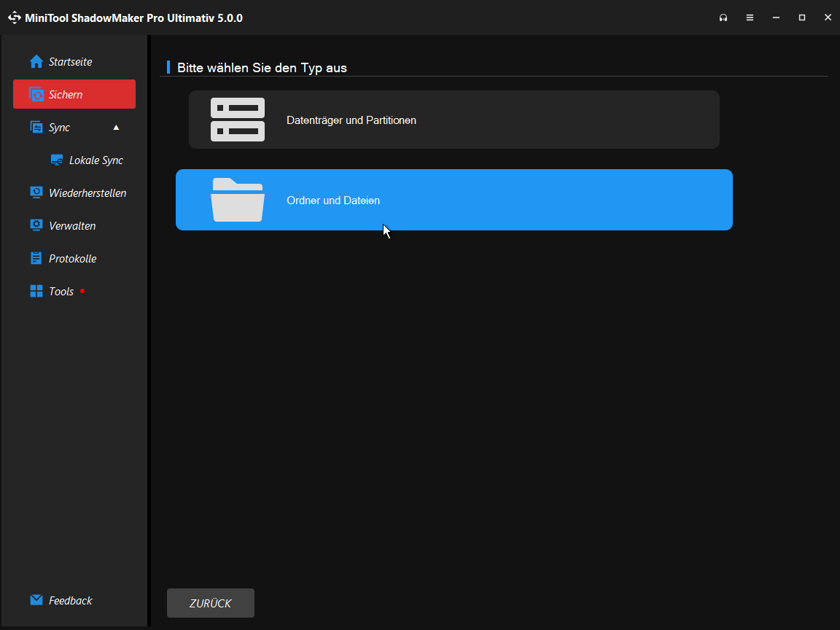Open Protokolle page
The height and width of the screenshot is (630, 840).
(74, 258)
